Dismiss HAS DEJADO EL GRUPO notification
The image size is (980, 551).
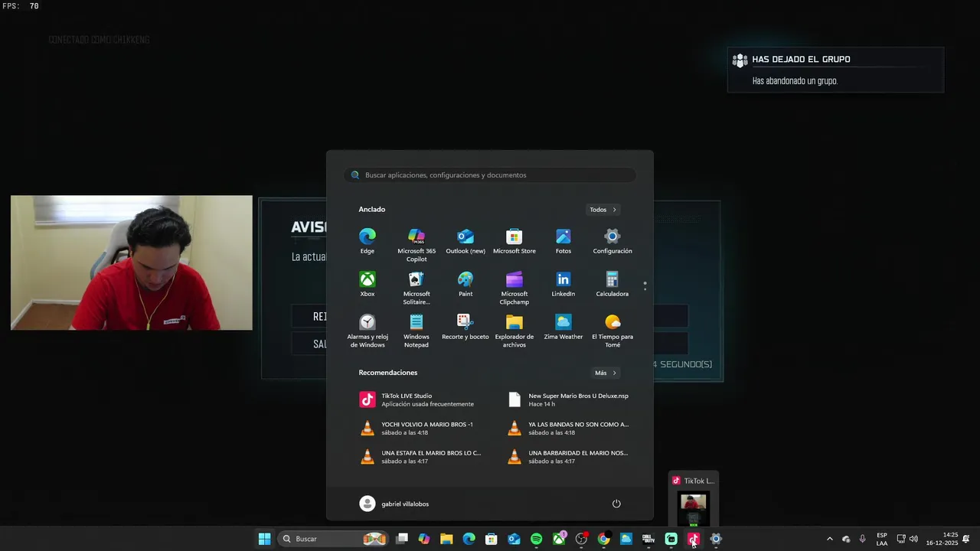pos(835,70)
